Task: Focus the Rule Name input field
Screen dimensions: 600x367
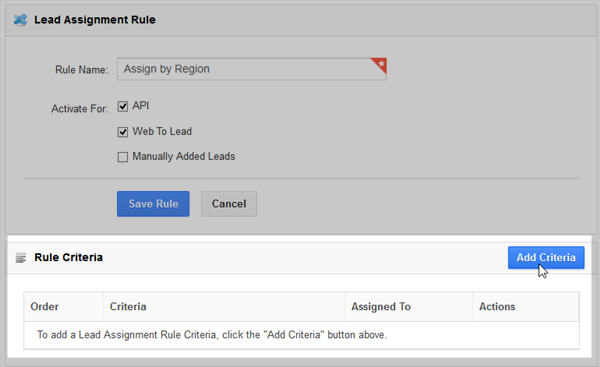Action: click(x=252, y=69)
